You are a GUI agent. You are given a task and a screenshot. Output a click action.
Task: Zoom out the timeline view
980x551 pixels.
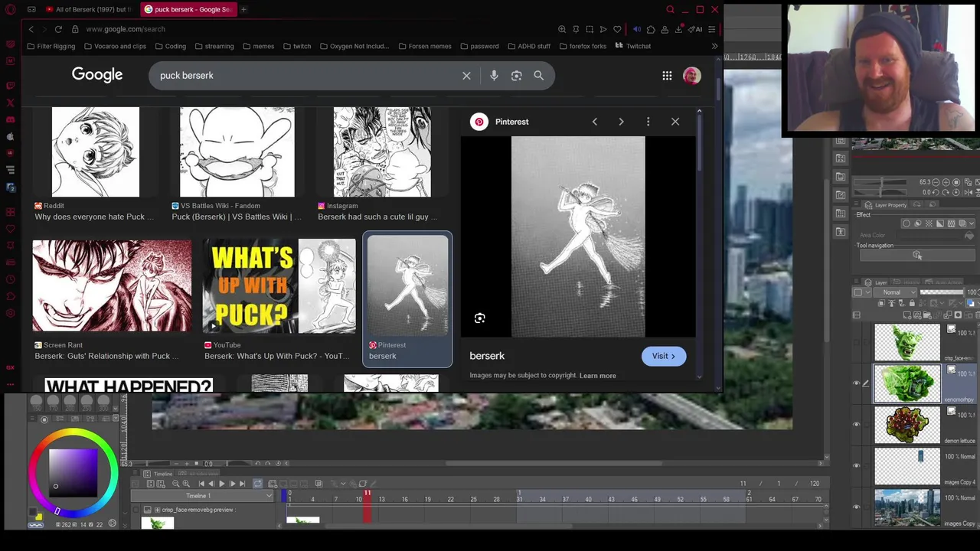click(176, 484)
